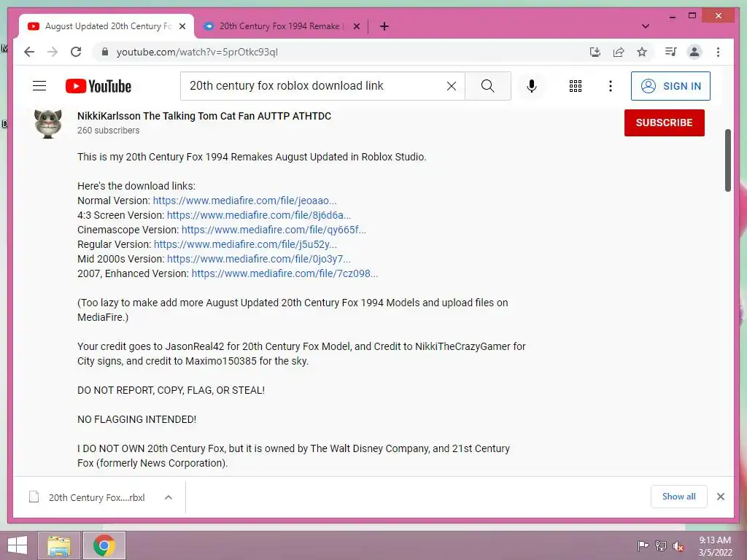Click the browser forward arrow
Viewport: 747px width, 560px height.
pos(53,52)
